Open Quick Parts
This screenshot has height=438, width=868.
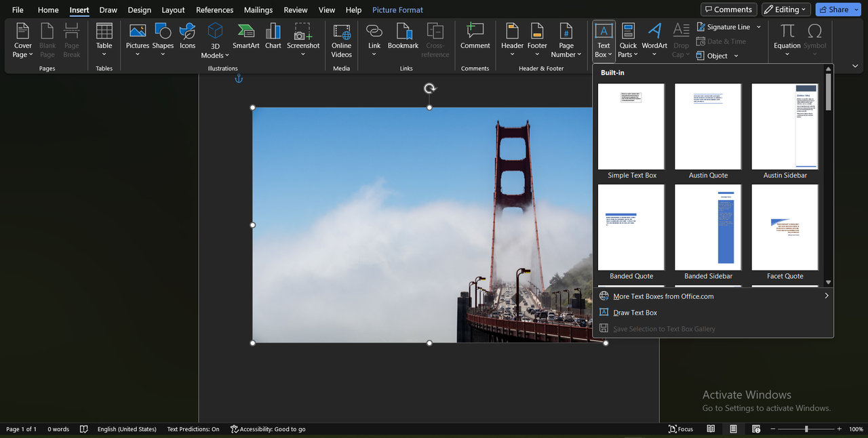click(x=628, y=41)
